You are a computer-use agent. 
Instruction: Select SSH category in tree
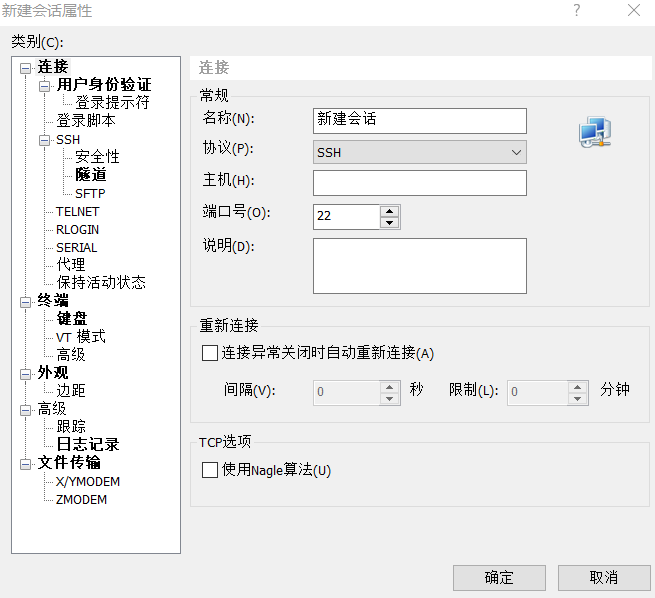click(x=68, y=139)
